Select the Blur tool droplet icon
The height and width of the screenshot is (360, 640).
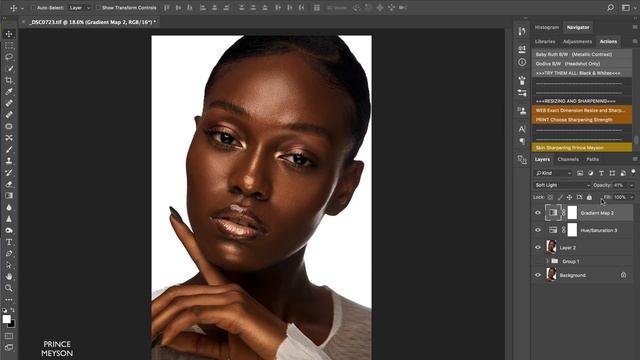[9, 207]
